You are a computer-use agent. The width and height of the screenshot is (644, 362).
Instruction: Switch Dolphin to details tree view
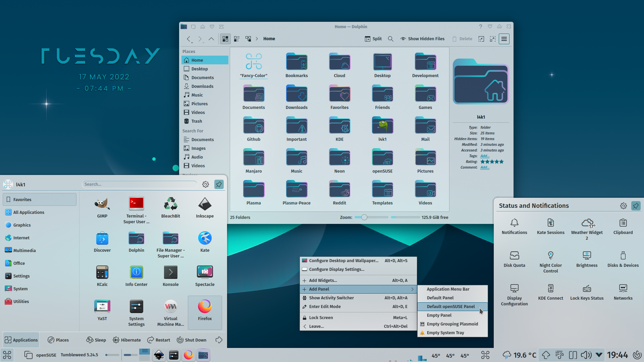click(x=248, y=39)
